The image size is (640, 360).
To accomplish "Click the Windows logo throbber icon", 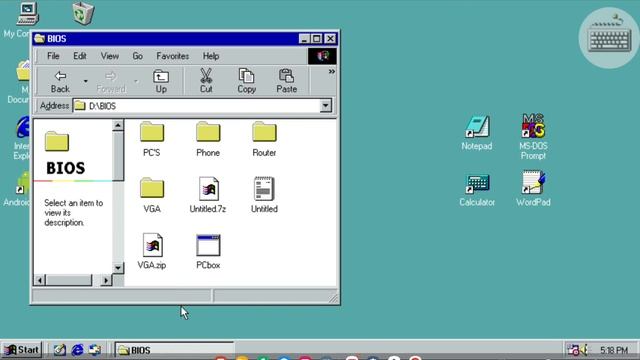I will pos(322,56).
